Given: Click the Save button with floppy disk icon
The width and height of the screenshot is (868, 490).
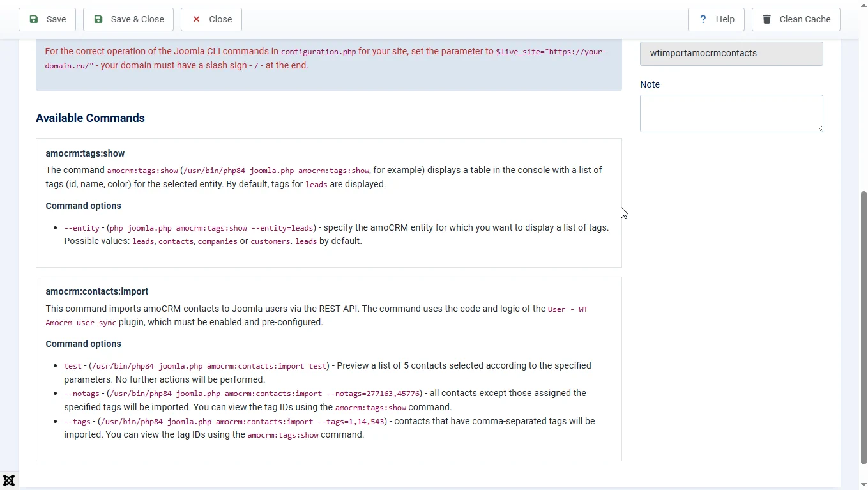Looking at the screenshot, I should coord(47,19).
